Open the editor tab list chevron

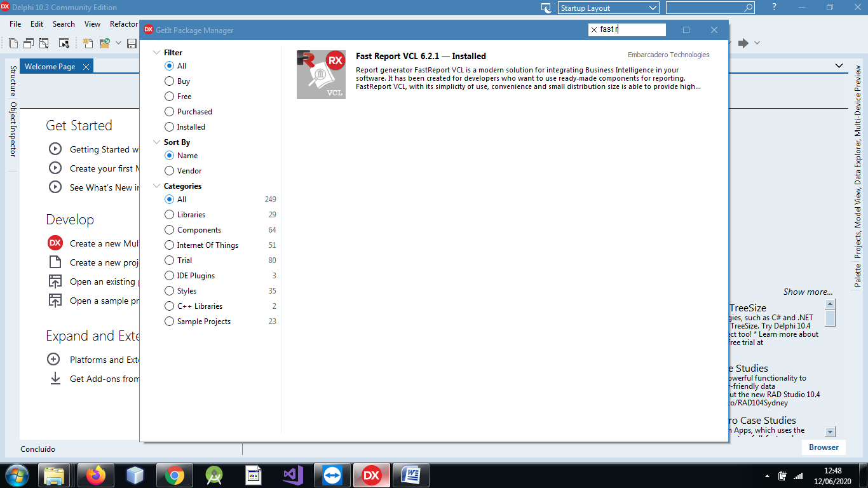tap(839, 65)
